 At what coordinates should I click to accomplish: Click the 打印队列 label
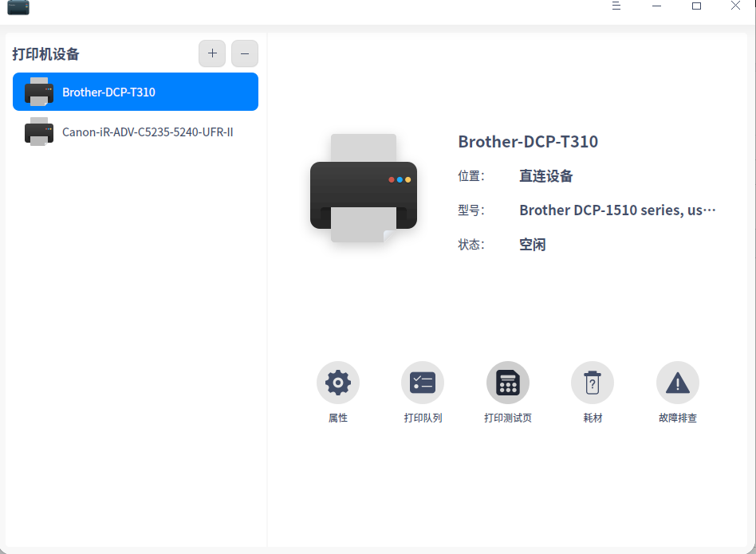423,418
